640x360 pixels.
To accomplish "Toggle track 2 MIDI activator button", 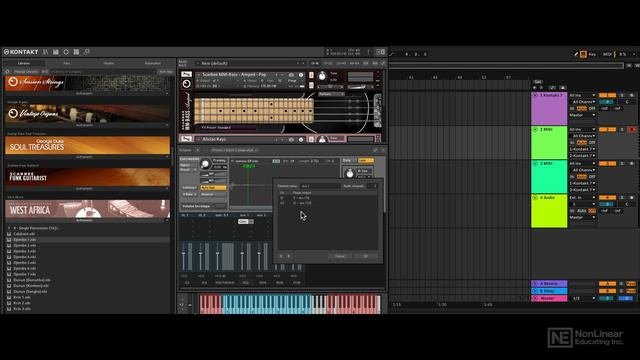I will pyautogui.click(x=607, y=129).
